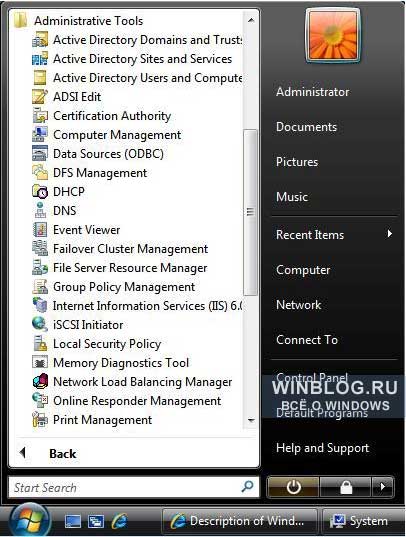The image size is (406, 537).
Task: Click the Local Security Policy icon
Action: 40,344
